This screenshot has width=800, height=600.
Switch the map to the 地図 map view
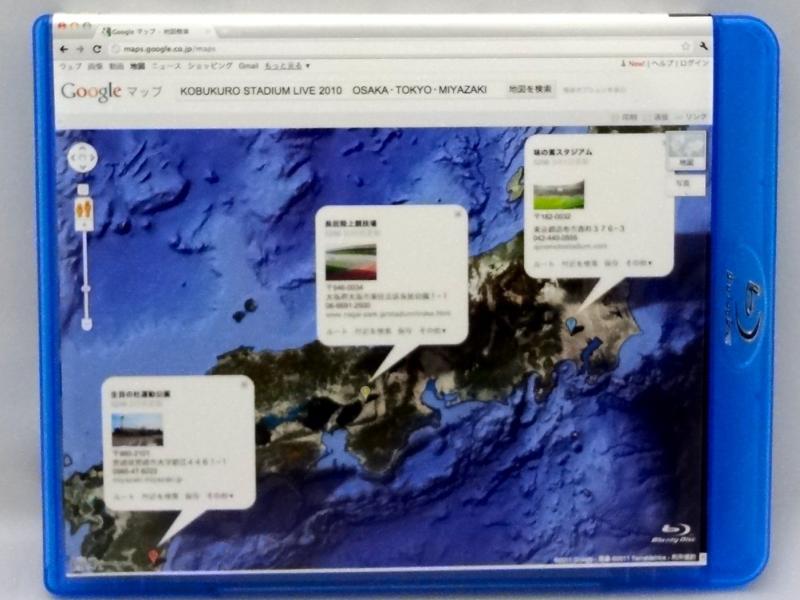[x=686, y=161]
